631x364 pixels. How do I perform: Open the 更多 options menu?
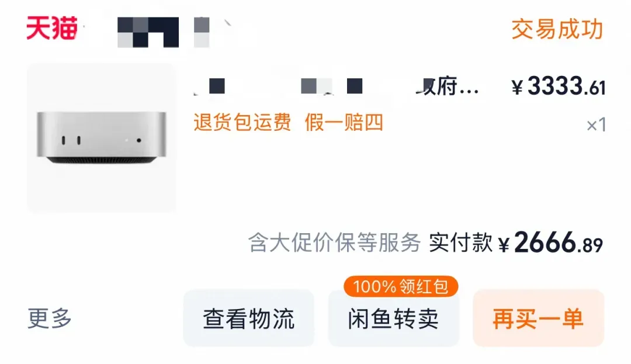coord(50,318)
